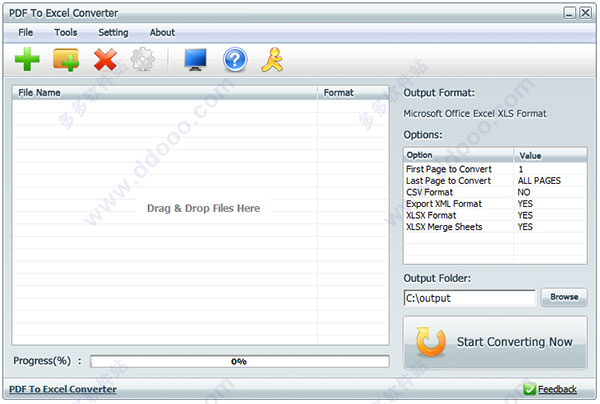Click the Format column header
The image size is (600, 404).
click(353, 93)
